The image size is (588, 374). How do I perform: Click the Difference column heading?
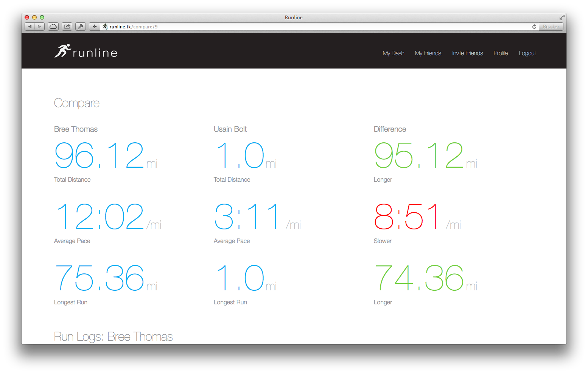click(390, 129)
